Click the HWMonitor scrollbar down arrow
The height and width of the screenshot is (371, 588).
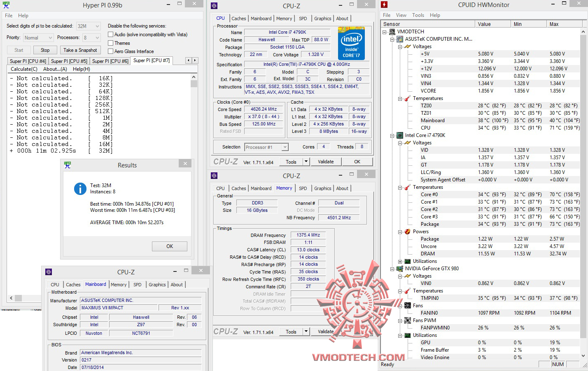583,356
